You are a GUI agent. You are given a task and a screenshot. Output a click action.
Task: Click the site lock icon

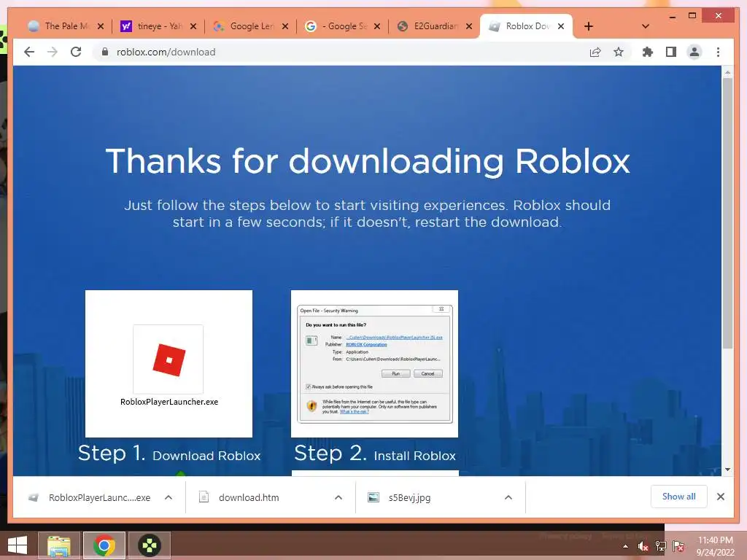coord(105,52)
